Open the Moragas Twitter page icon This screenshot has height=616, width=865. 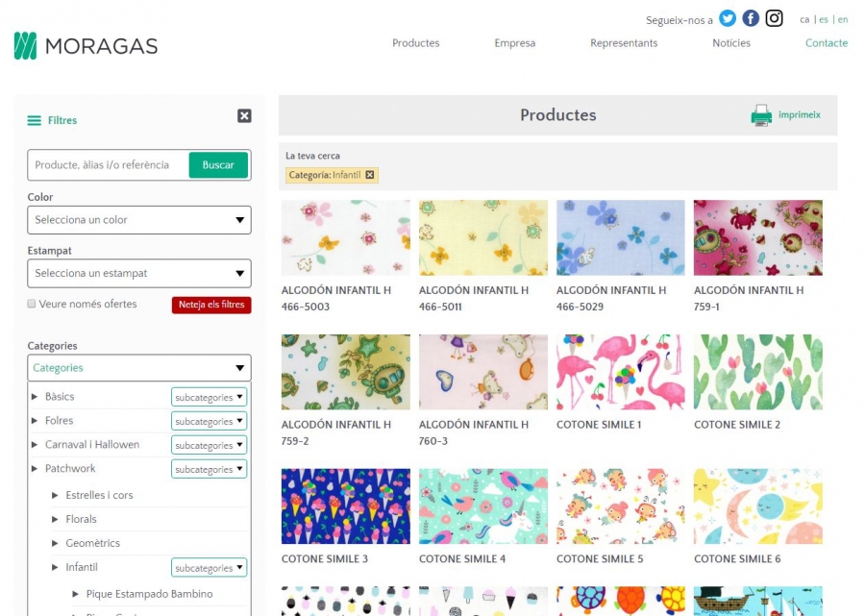point(728,18)
